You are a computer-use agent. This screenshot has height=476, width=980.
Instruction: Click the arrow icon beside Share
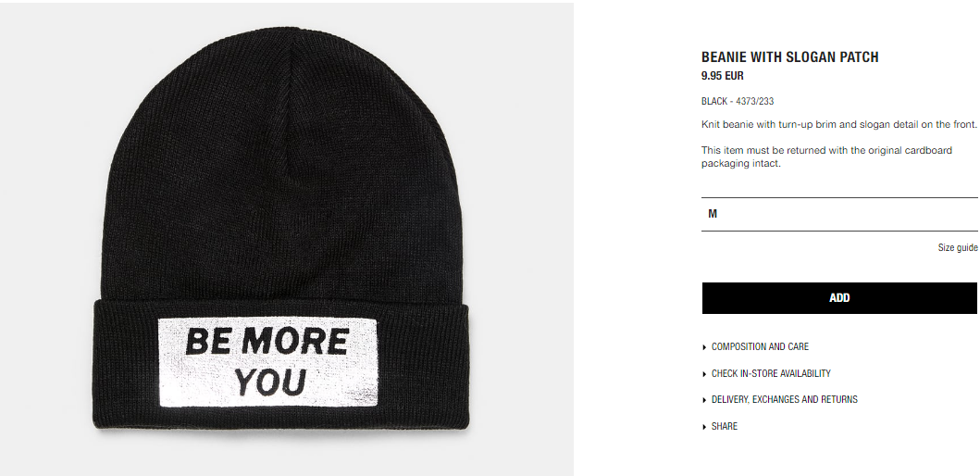(x=705, y=427)
